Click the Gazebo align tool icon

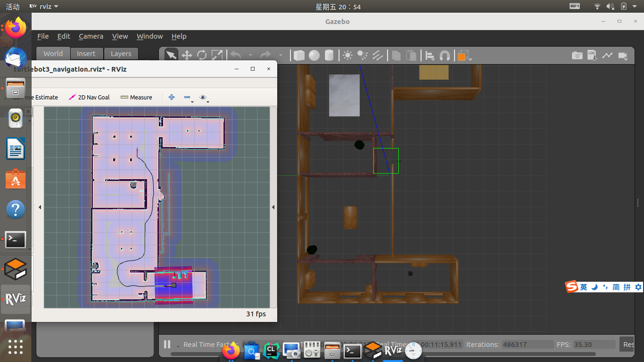(x=430, y=56)
